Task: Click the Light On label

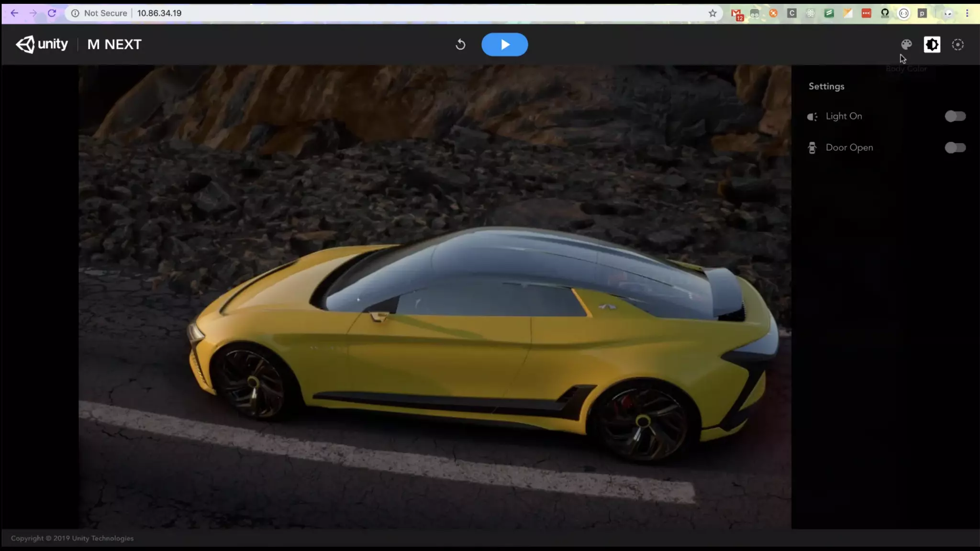Action: pyautogui.click(x=844, y=116)
